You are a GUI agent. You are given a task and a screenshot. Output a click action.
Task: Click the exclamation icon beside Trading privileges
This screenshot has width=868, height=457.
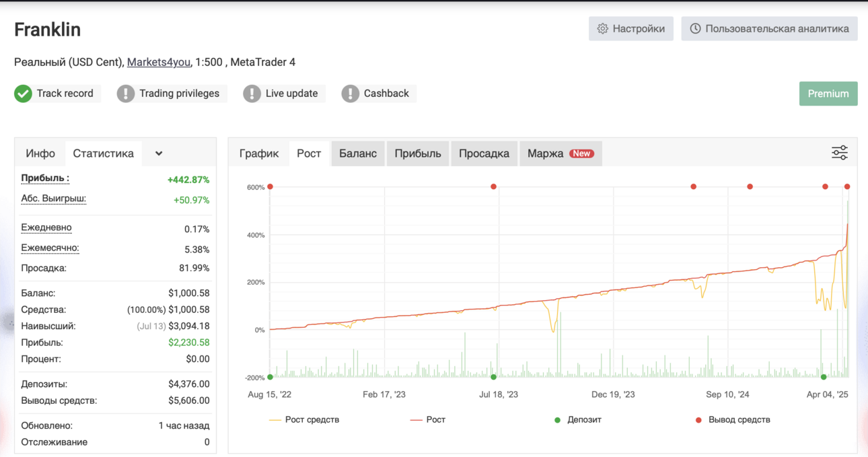tap(126, 94)
